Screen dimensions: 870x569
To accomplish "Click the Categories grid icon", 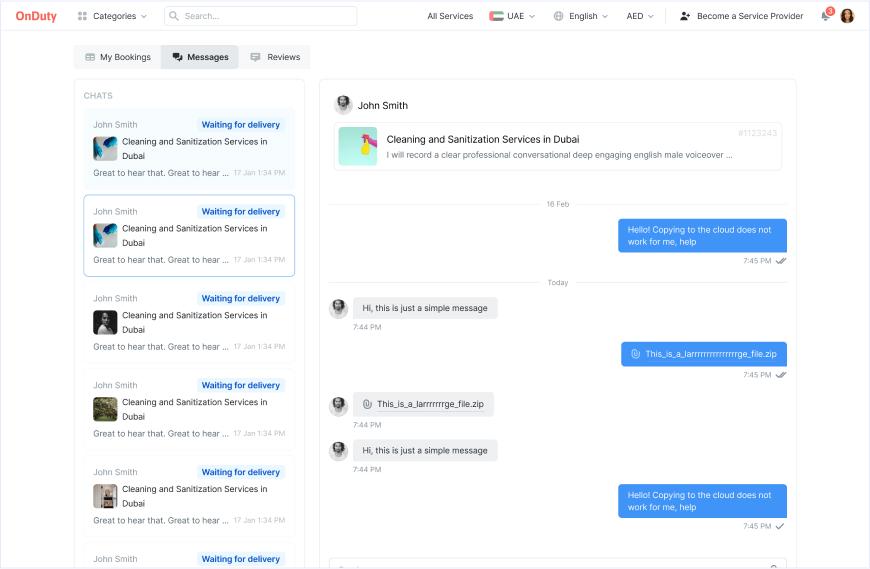I will (x=82, y=16).
